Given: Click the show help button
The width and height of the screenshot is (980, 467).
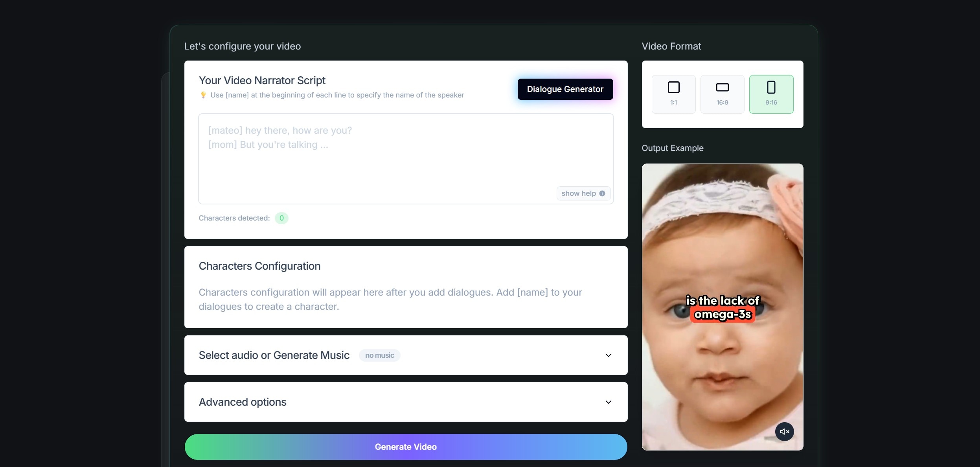Looking at the screenshot, I should (583, 193).
